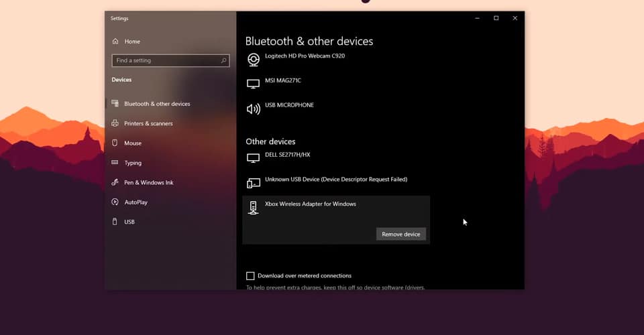Click the USB icon in the sidebar

click(x=115, y=221)
